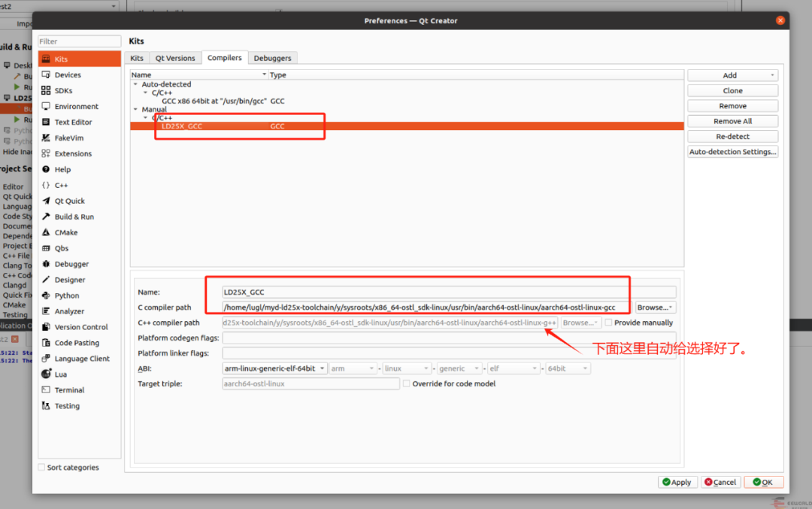Sort compilers by Name column
Viewport: 812px width, 509px height.
tap(198, 74)
